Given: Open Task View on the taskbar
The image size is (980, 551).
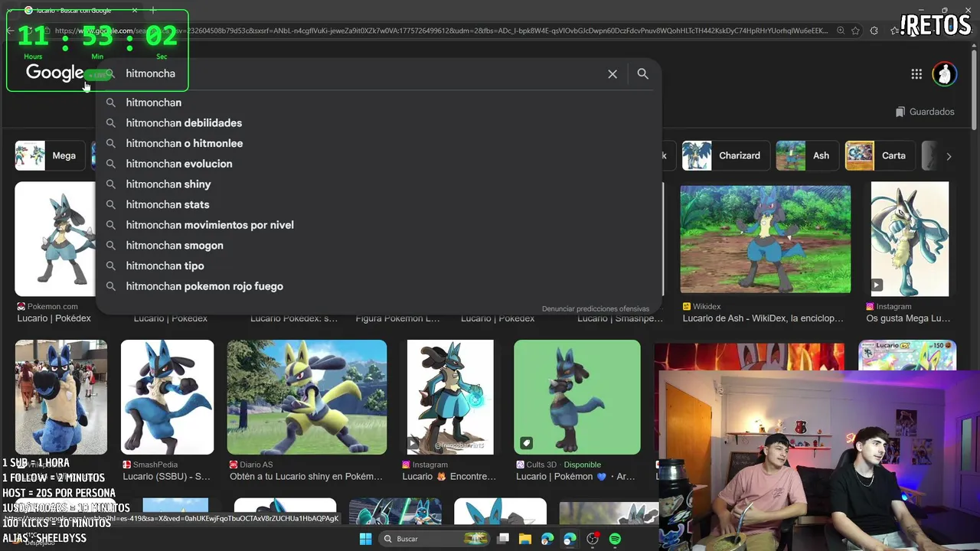Looking at the screenshot, I should [503, 539].
